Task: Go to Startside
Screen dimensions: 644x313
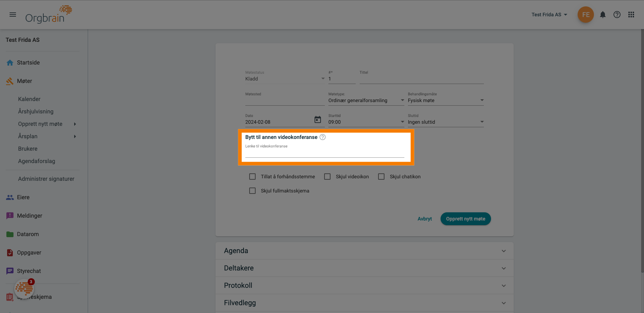Action: click(28, 63)
